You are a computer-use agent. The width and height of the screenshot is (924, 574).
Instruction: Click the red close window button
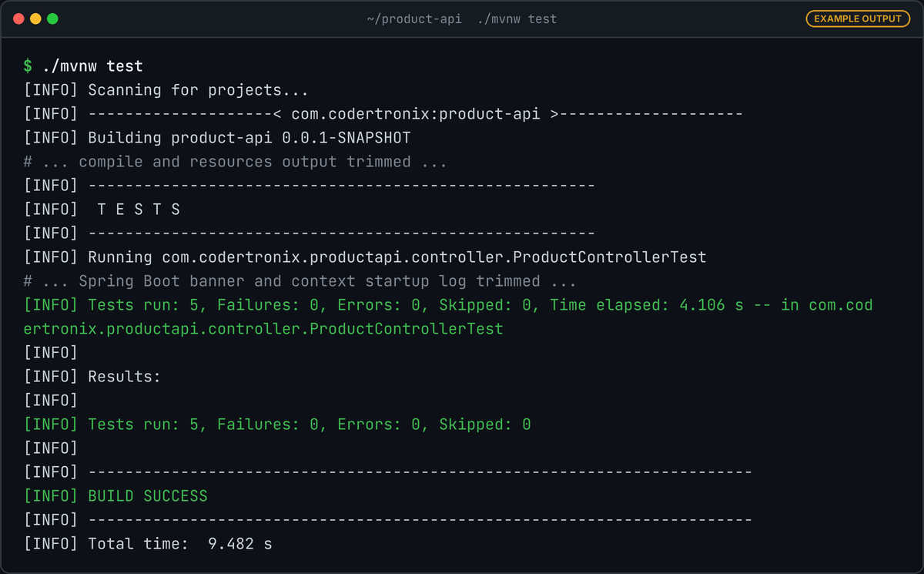tap(18, 18)
